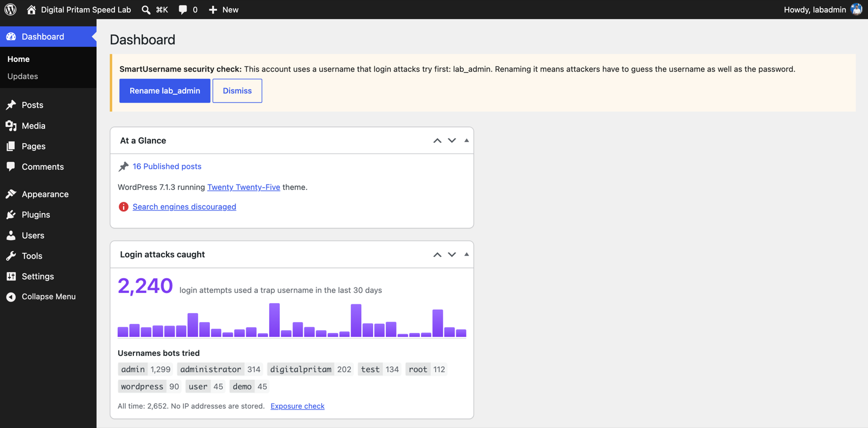Click the Plugins plug icon in the sidebar
The height and width of the screenshot is (428, 868).
[11, 214]
